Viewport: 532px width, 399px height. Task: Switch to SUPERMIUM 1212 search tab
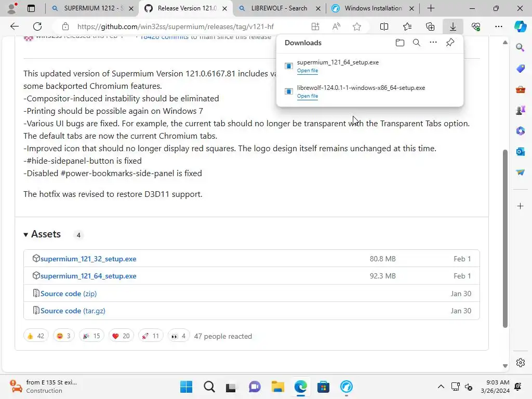(92, 8)
